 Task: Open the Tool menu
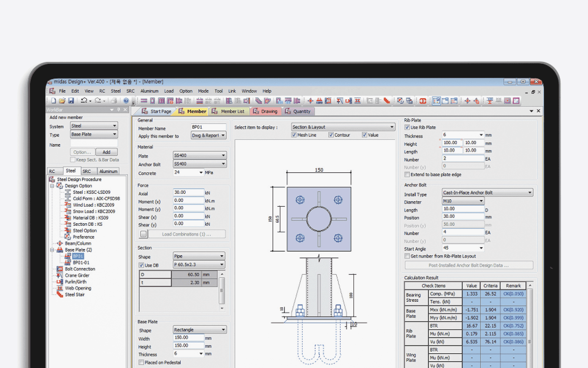218,91
